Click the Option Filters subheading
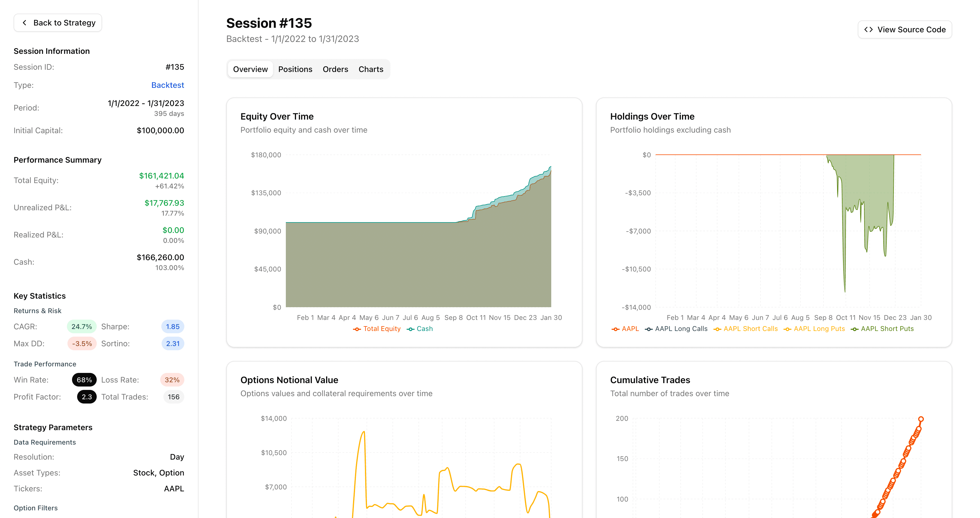Screen dimensions: 980x518 coord(36,508)
